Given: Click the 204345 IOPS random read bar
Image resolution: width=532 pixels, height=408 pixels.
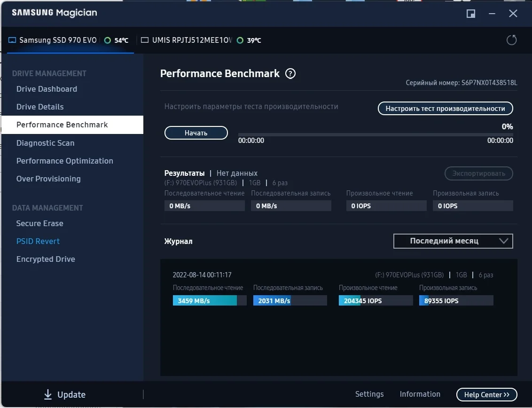Looking at the screenshot, I should click(376, 301).
